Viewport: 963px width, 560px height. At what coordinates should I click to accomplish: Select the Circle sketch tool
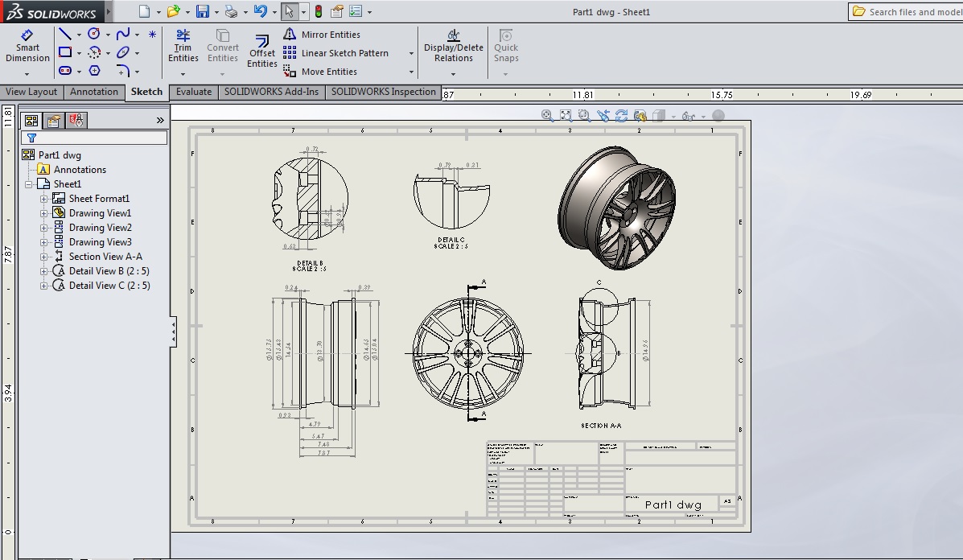pyautogui.click(x=94, y=35)
